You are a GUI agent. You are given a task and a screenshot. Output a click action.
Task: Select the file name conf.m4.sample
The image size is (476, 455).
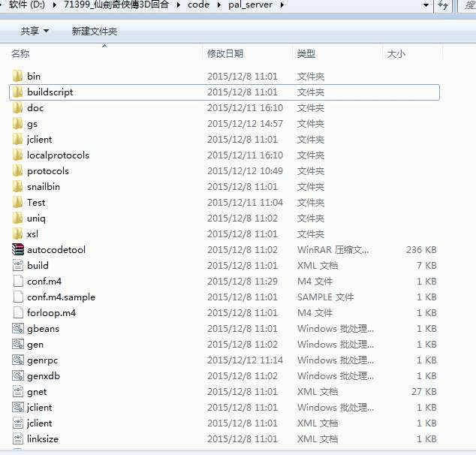pyautogui.click(x=61, y=297)
